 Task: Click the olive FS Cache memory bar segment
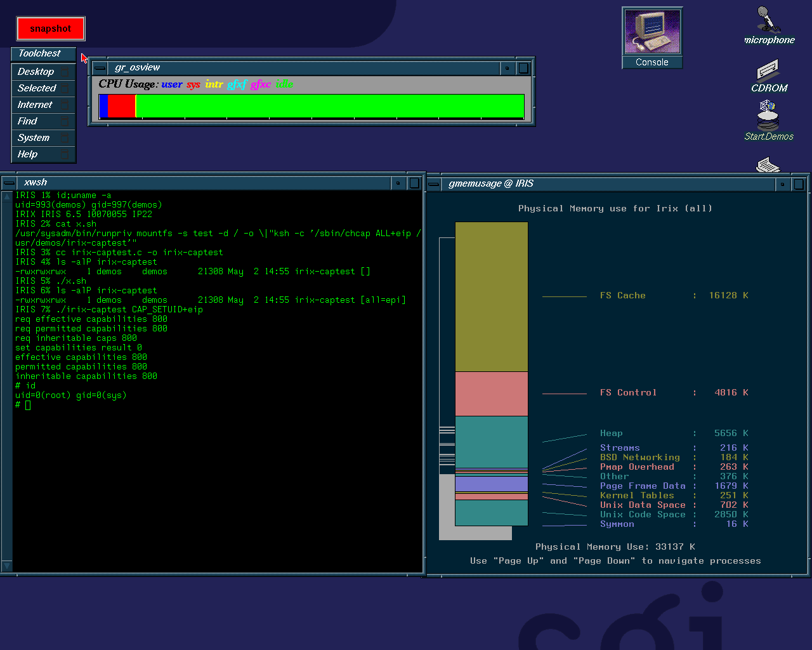[x=491, y=296]
